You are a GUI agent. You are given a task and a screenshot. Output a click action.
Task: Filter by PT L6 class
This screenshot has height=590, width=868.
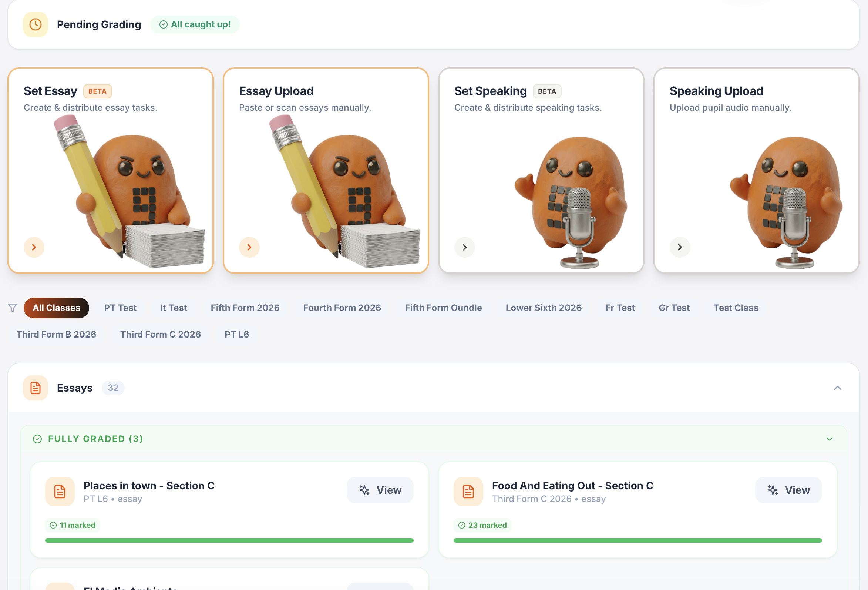point(237,335)
